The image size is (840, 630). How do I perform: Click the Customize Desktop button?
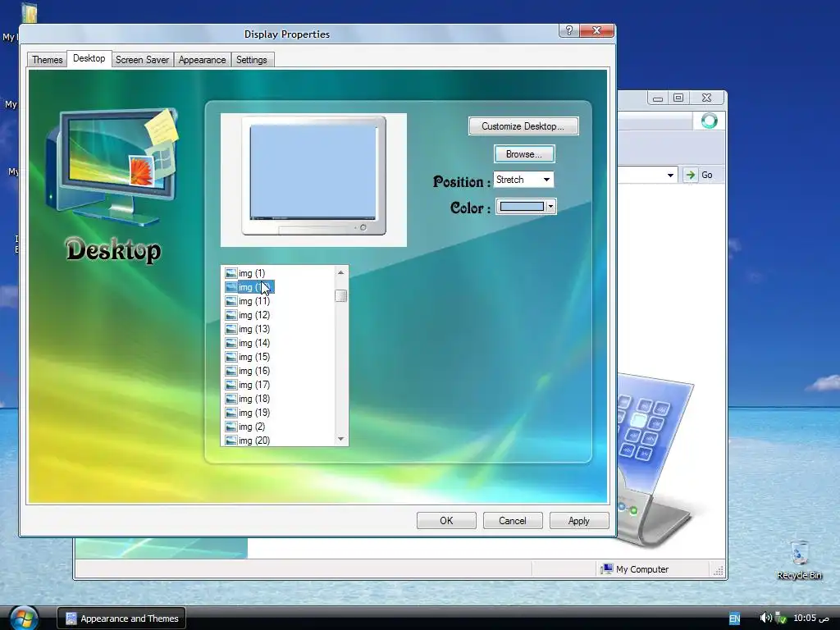[x=523, y=126]
